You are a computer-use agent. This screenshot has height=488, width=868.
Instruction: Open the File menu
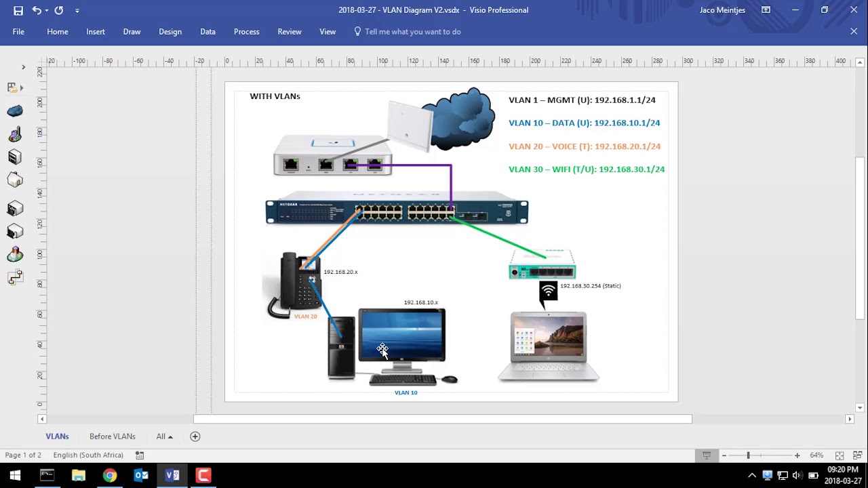click(18, 32)
